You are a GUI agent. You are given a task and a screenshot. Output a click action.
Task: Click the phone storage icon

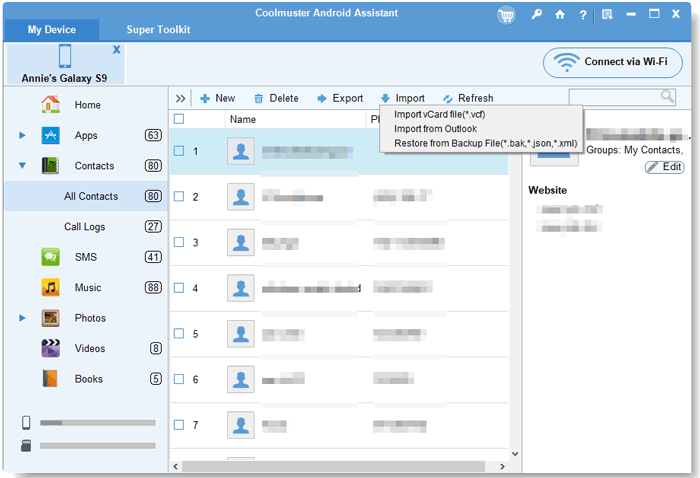point(26,422)
